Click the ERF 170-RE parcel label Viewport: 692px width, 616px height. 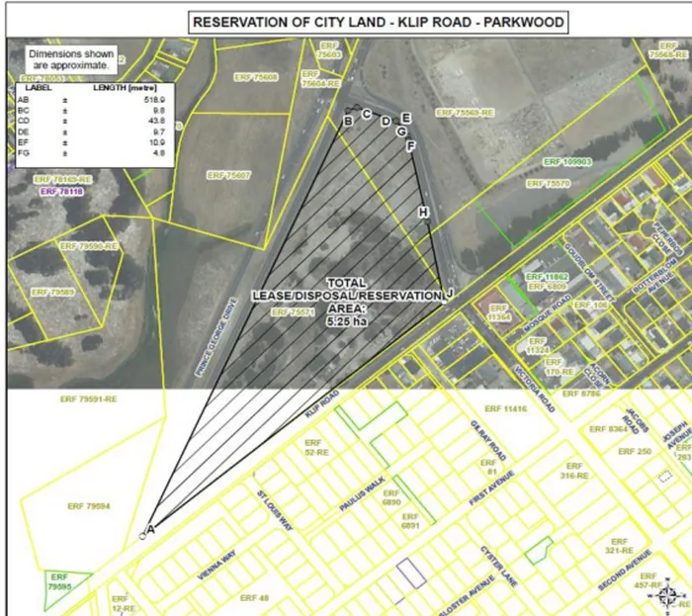(x=559, y=367)
